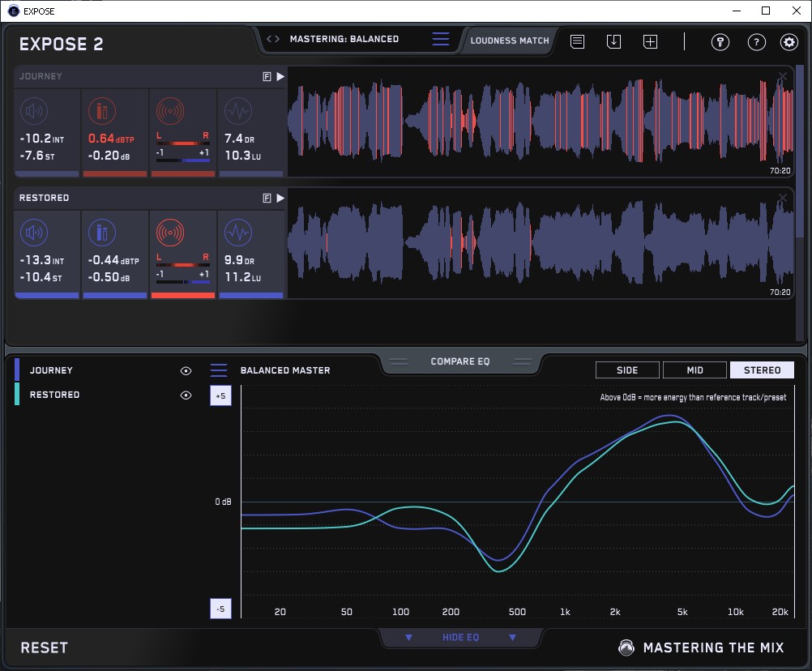This screenshot has height=671, width=812.
Task: Click Journey track stereo correlation icon
Action: click(x=170, y=111)
